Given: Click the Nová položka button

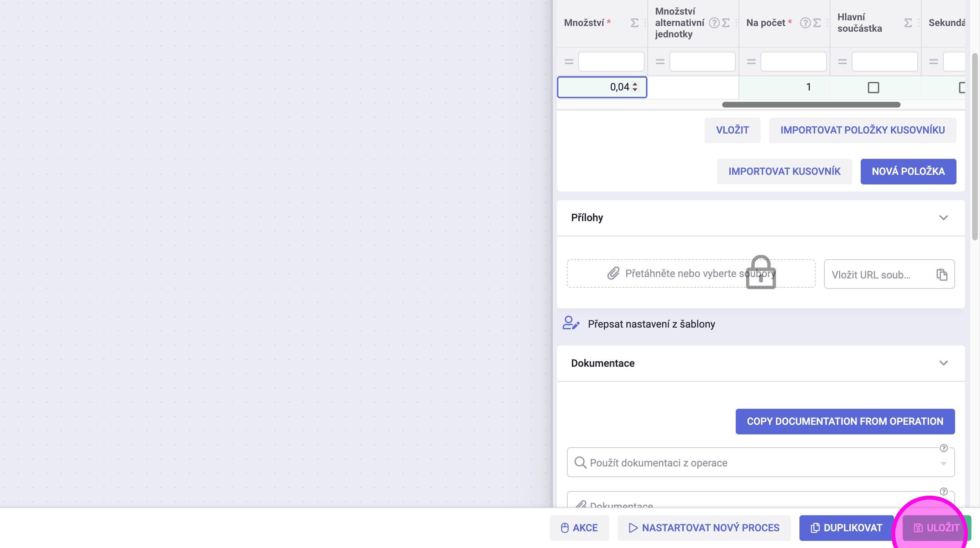Looking at the screenshot, I should click(908, 172).
